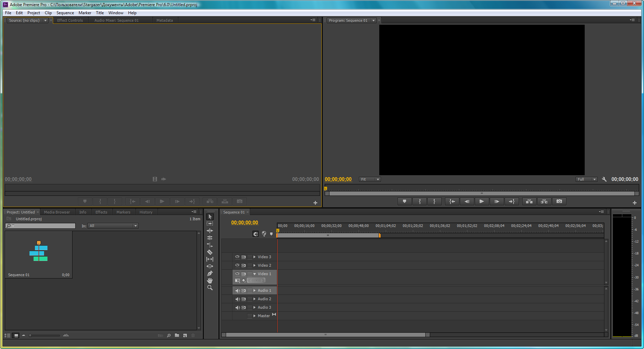Select the Pen tool in tools panel
The image size is (644, 349).
(210, 273)
